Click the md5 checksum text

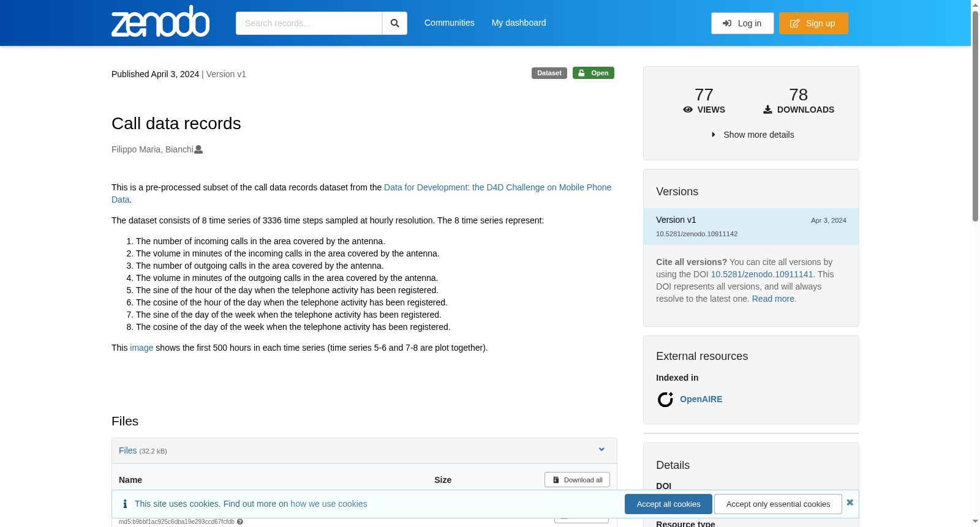coord(176,522)
